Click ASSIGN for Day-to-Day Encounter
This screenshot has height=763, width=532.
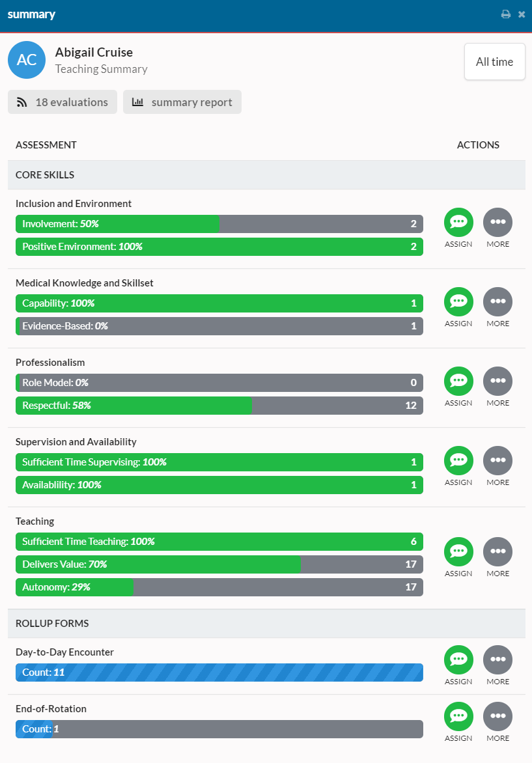tap(458, 661)
